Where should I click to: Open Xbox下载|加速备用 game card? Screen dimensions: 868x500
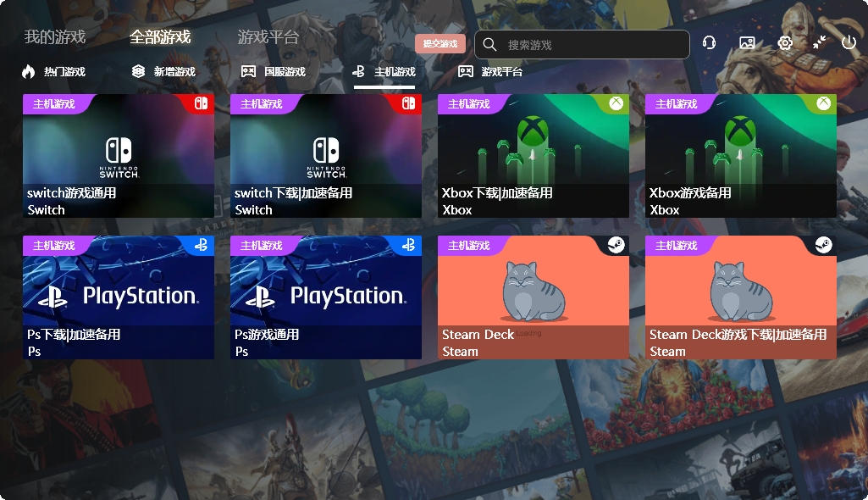click(x=534, y=156)
